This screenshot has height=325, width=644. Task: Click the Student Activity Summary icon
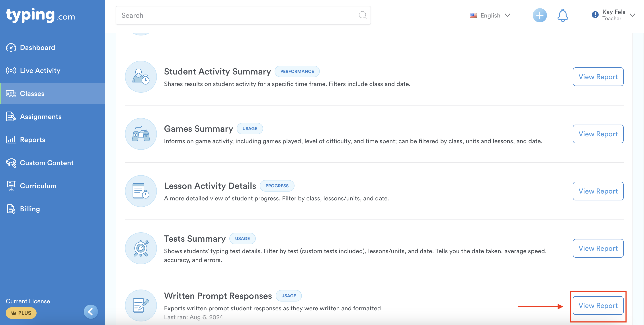tap(141, 77)
